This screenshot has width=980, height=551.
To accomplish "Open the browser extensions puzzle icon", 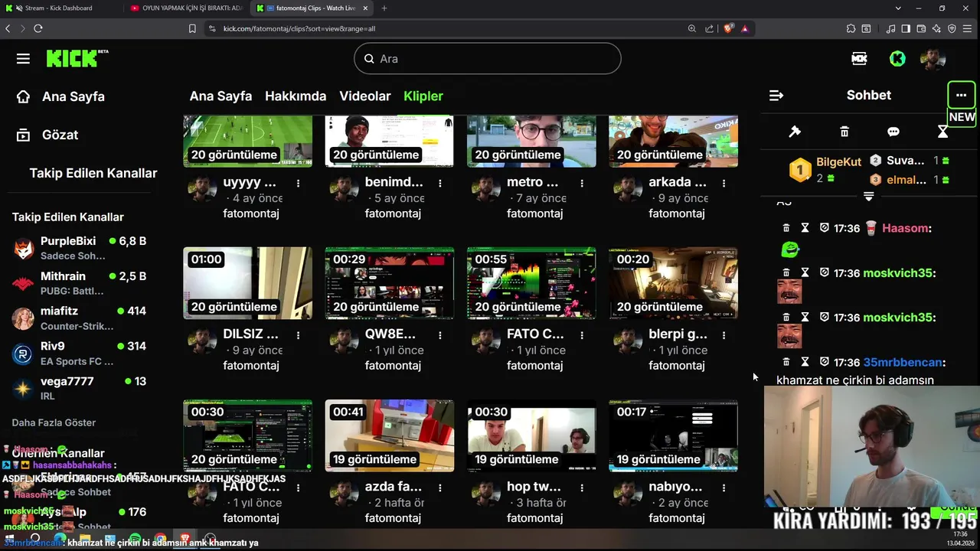I will tap(851, 28).
